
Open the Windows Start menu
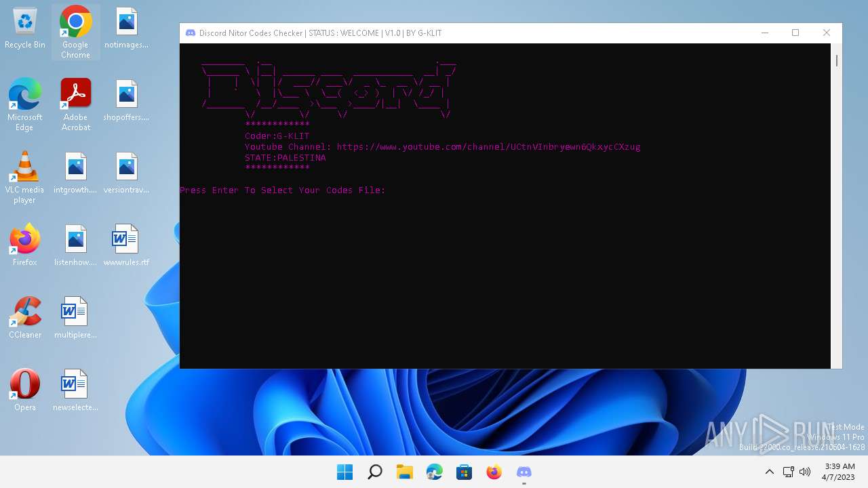tap(344, 472)
